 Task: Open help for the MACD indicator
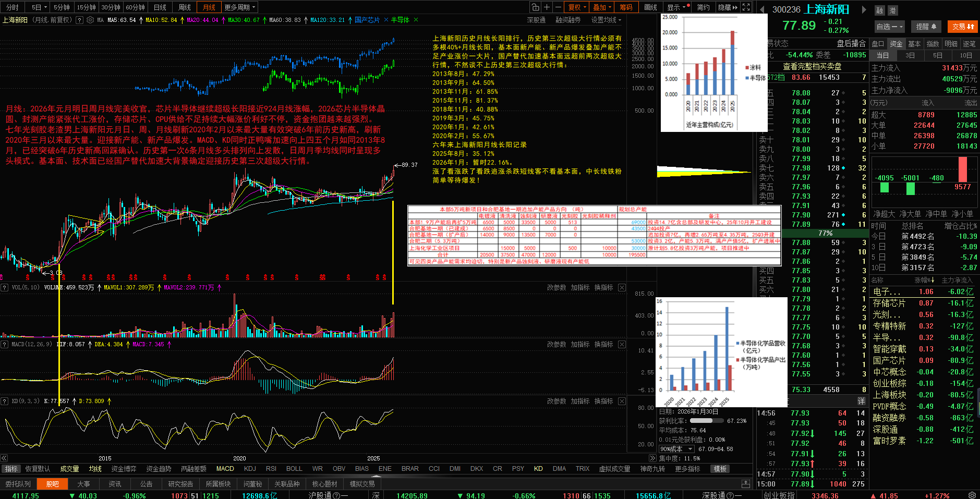click(x=5, y=344)
